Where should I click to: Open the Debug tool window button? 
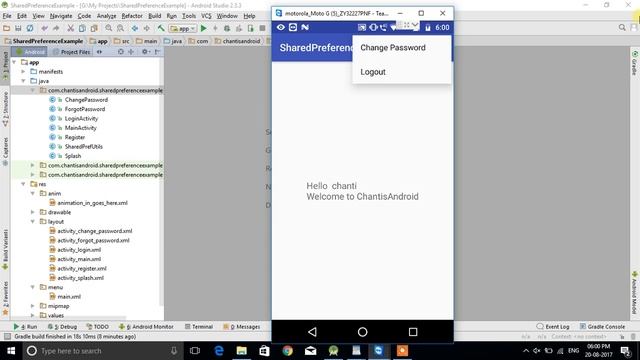62,327
